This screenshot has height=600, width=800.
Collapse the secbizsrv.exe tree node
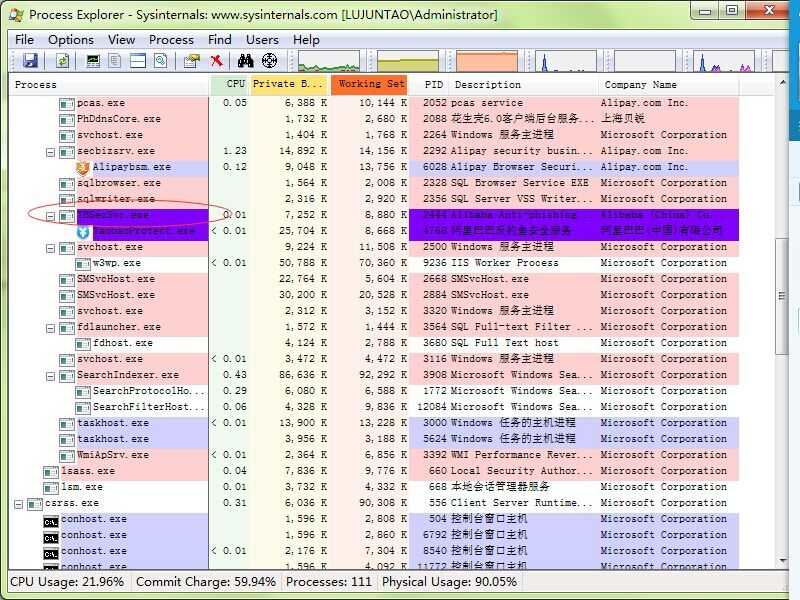tap(51, 152)
